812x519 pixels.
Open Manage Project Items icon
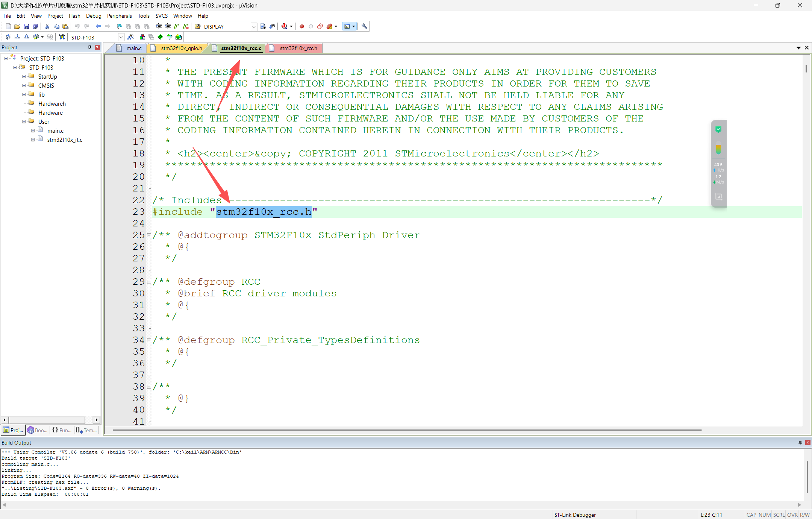(142, 37)
